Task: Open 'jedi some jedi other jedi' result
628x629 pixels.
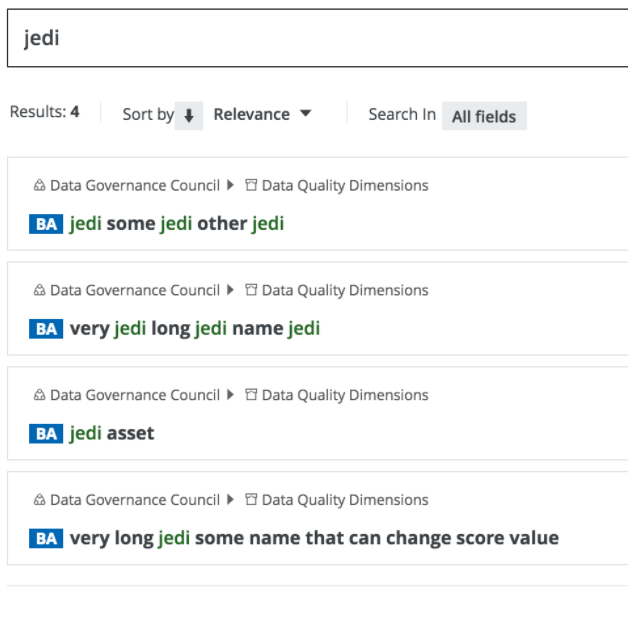Action: tap(177, 224)
